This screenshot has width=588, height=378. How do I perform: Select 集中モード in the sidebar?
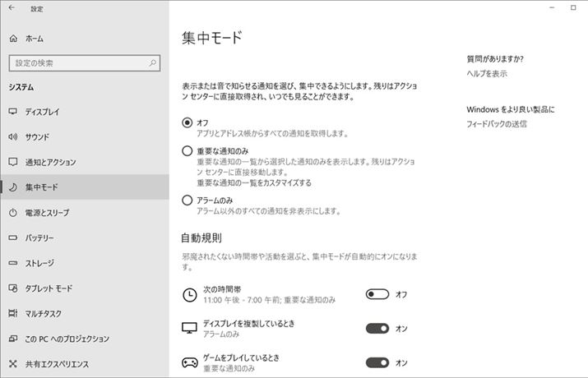[85, 187]
